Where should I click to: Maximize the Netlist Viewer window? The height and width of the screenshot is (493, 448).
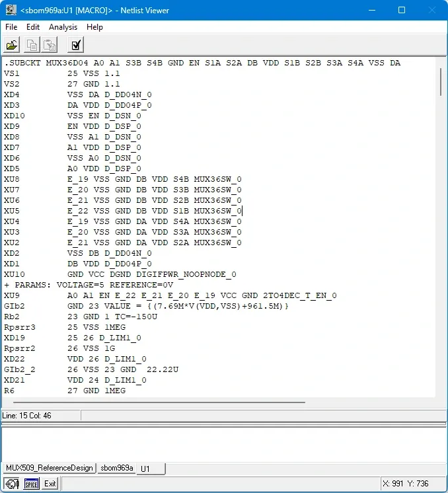tap(402, 10)
